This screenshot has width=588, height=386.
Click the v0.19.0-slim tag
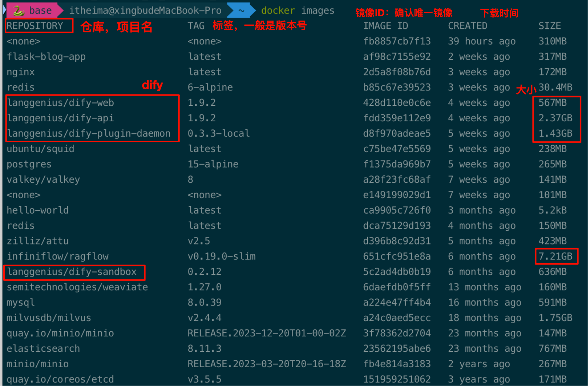point(222,256)
